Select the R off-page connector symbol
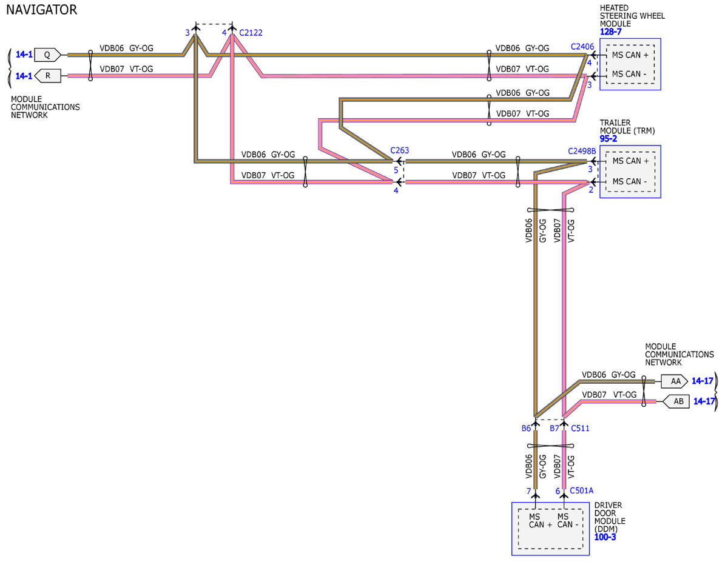 pyautogui.click(x=48, y=76)
